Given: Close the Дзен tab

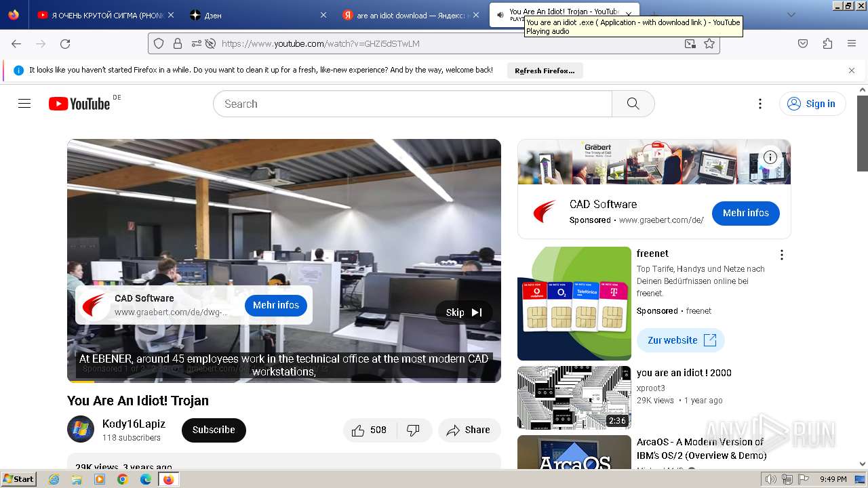Looking at the screenshot, I should tap(323, 15).
